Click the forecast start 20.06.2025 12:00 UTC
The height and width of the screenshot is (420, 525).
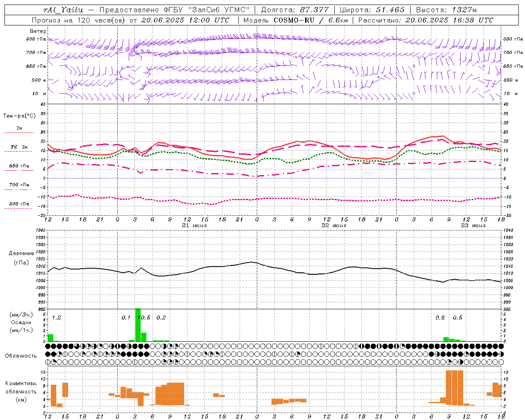[185, 20]
